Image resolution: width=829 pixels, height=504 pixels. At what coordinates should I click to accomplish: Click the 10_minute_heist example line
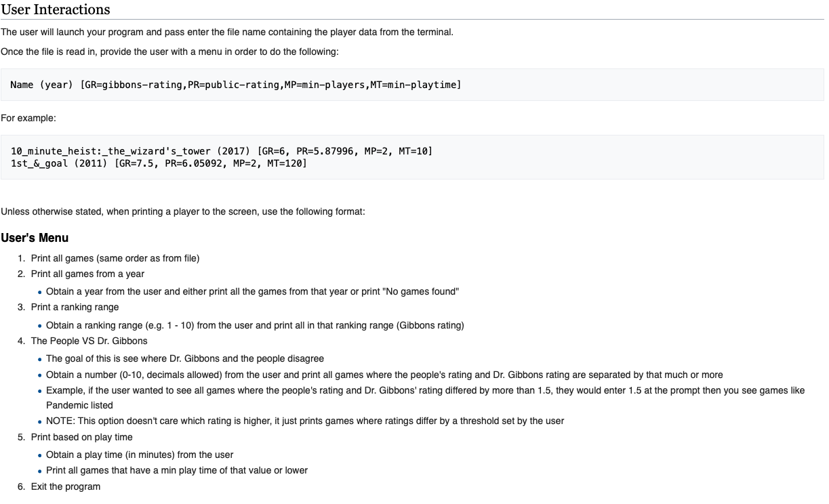(222, 150)
